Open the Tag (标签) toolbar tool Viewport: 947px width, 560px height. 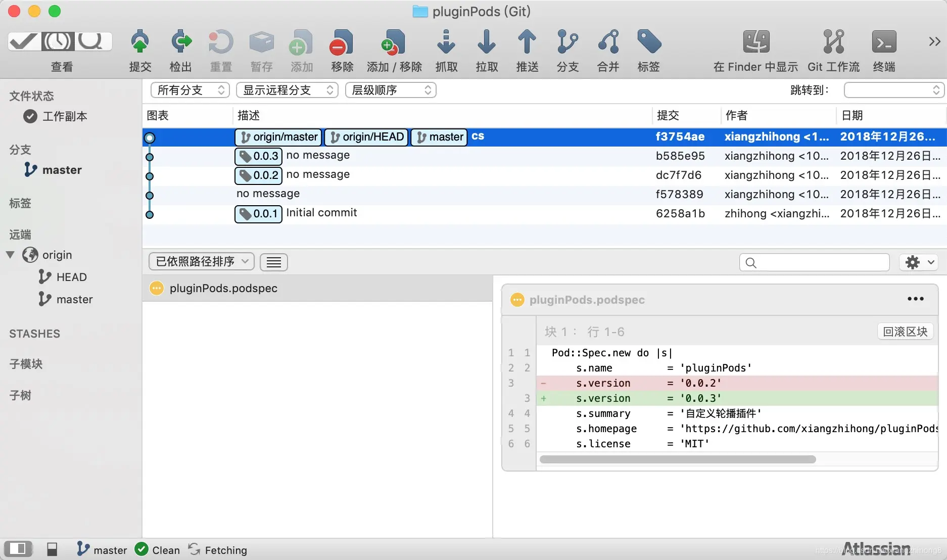point(649,42)
